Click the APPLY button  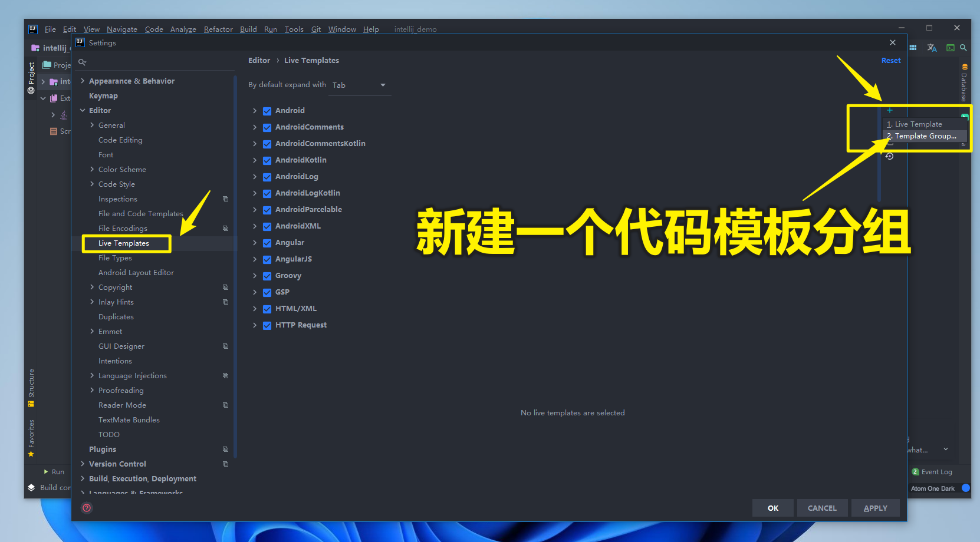[x=875, y=508]
